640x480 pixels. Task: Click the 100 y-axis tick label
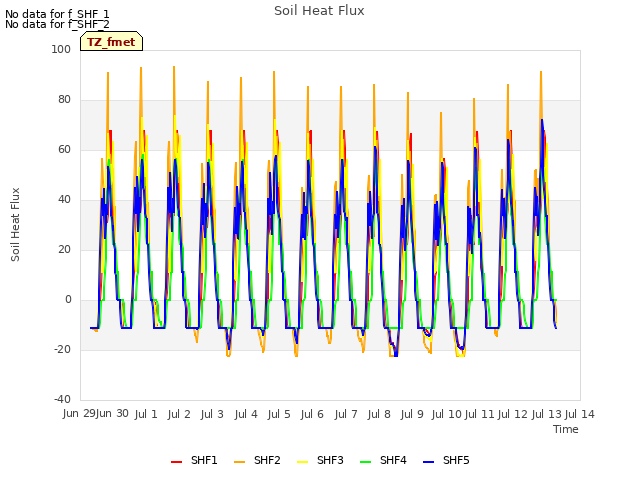click(61, 49)
